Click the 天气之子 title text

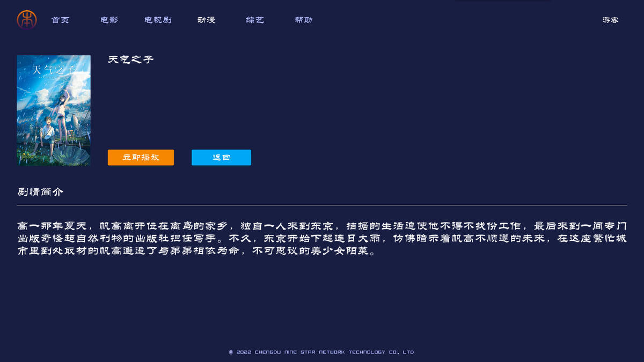[131, 60]
